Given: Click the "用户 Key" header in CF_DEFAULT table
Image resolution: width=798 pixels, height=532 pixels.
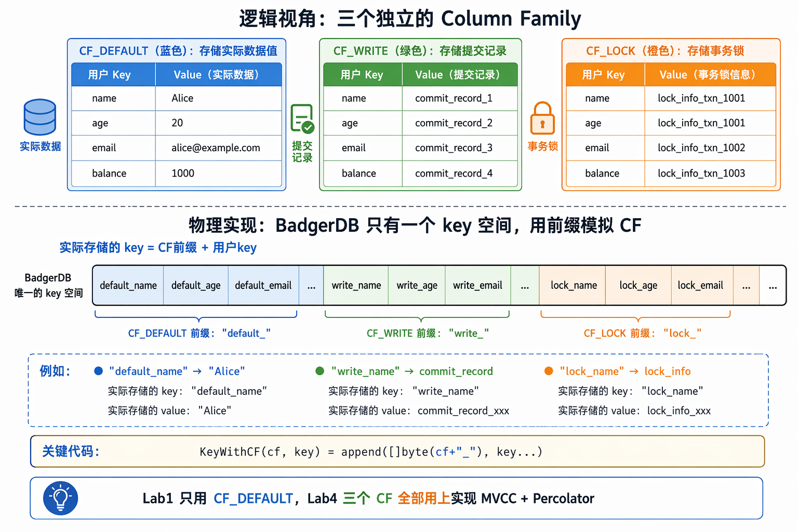Looking at the screenshot, I should coord(113,75).
